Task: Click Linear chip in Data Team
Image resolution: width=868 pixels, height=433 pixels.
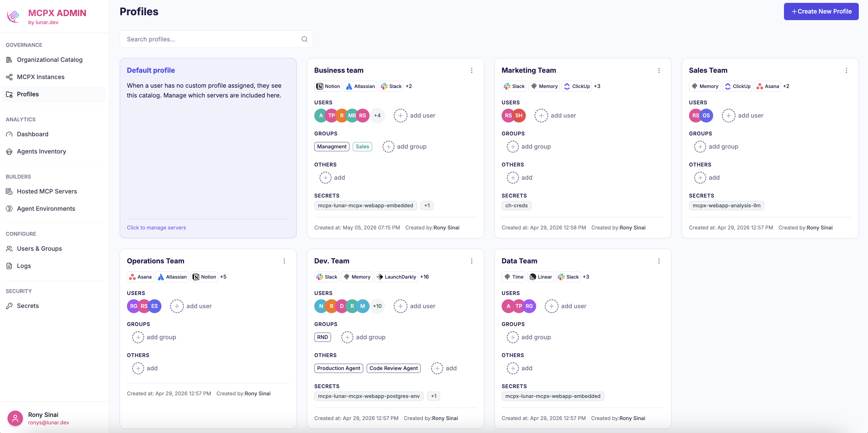Action: (540, 277)
